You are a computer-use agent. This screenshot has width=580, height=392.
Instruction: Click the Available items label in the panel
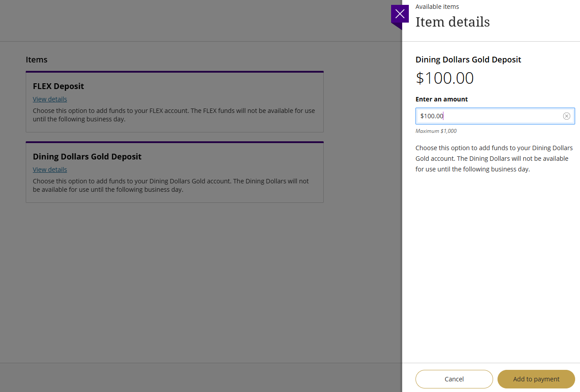[437, 7]
